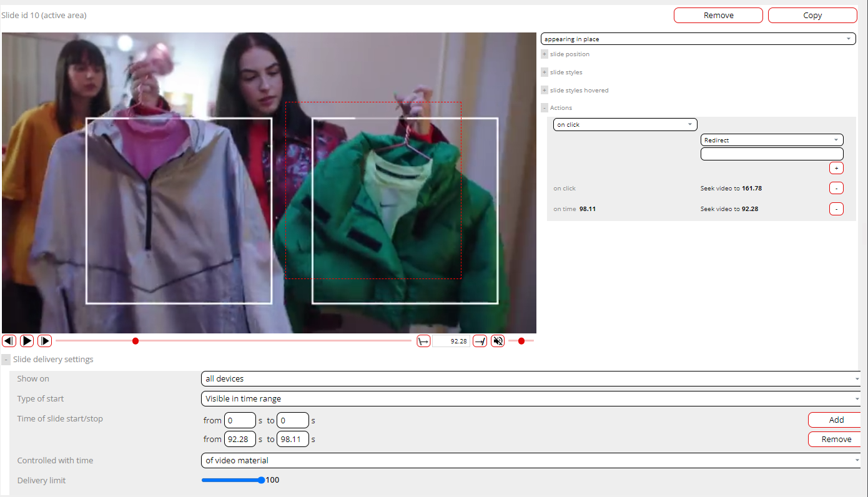Open the 'appearing in place' dropdown

698,39
